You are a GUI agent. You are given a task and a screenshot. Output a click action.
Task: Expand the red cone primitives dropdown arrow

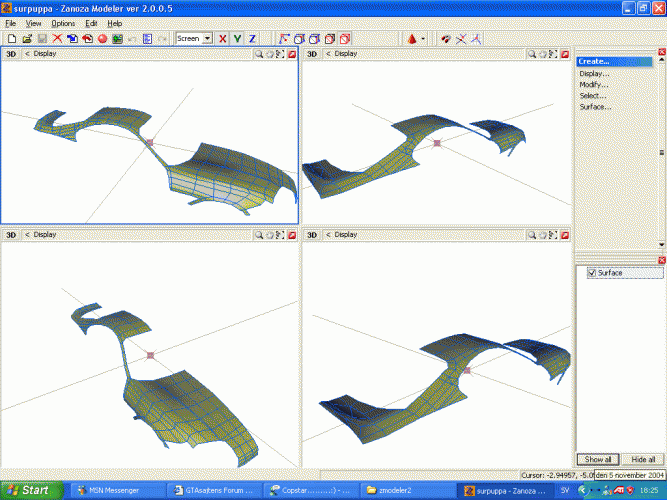pos(424,38)
